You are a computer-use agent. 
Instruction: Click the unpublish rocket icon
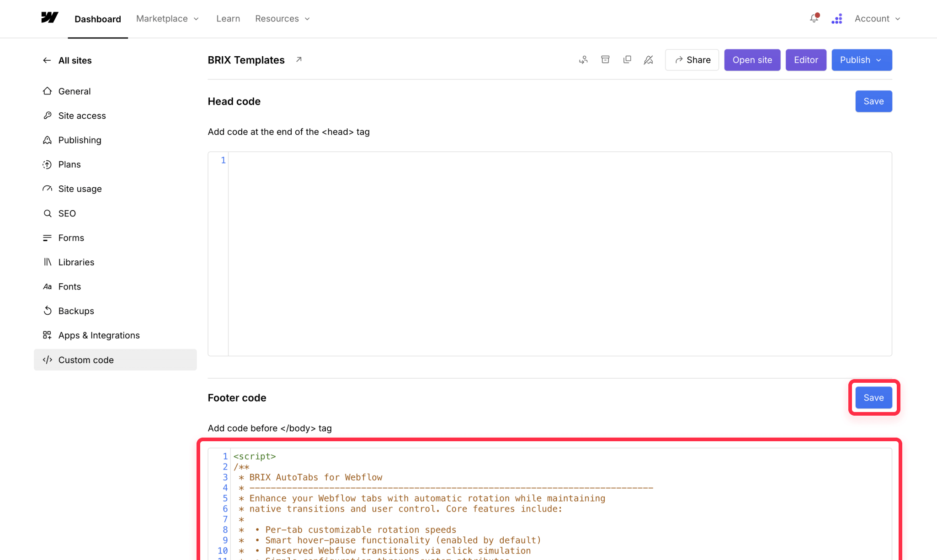pyautogui.click(x=648, y=60)
